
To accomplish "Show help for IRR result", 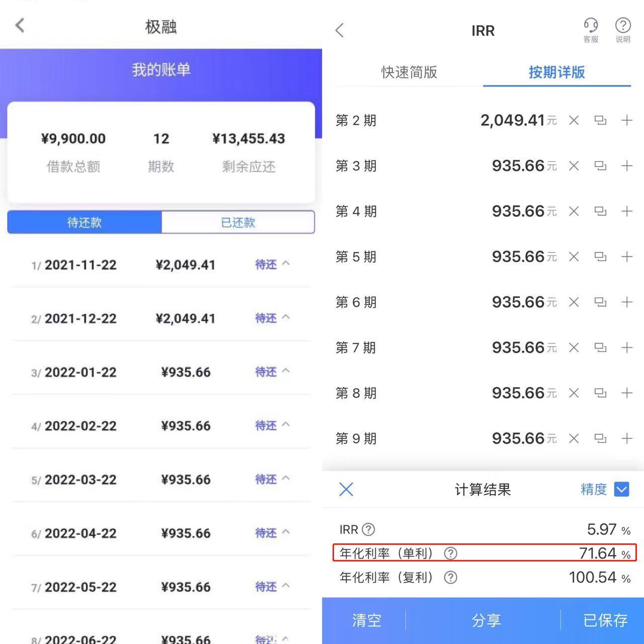I will coord(369,530).
